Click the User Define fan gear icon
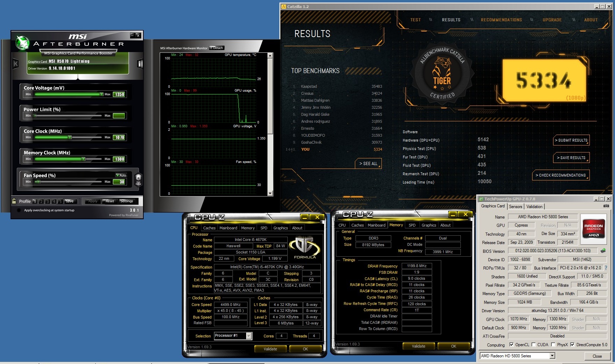 coord(138,179)
